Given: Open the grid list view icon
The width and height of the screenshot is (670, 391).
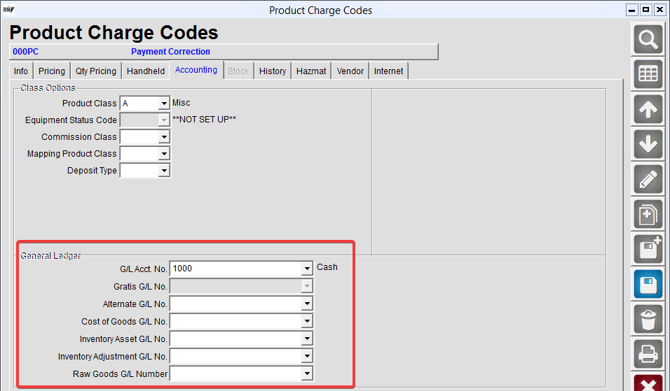Looking at the screenshot, I should (648, 74).
